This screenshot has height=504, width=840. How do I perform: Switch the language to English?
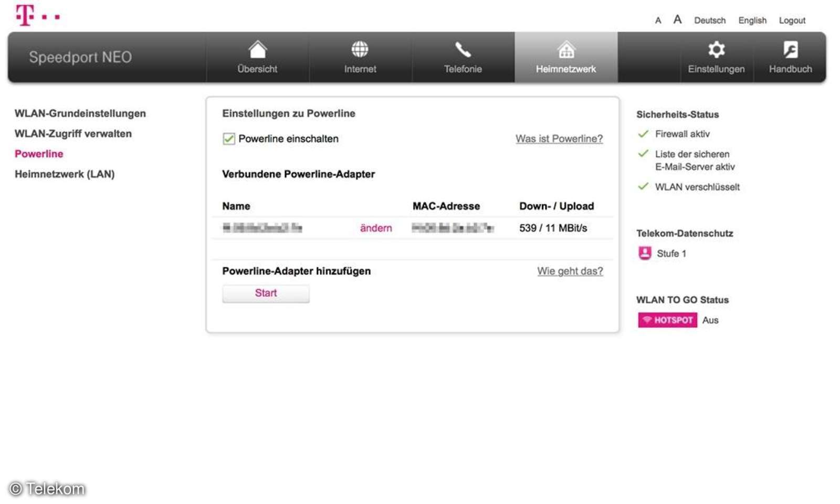(x=752, y=20)
